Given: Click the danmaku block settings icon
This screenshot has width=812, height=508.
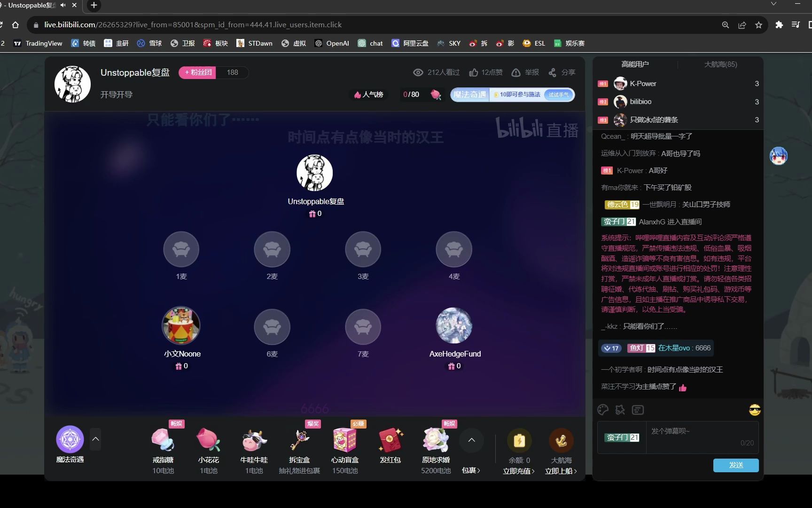Looking at the screenshot, I should (x=620, y=410).
